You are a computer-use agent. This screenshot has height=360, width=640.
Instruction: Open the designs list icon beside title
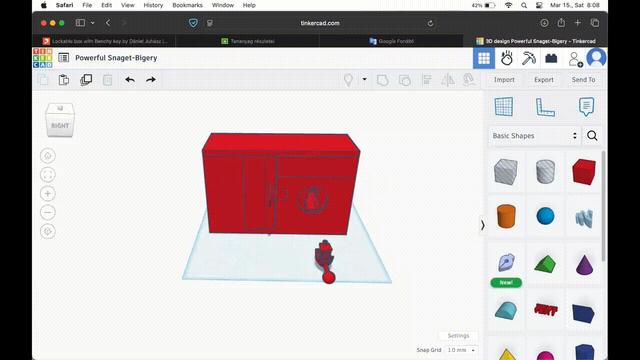63,58
